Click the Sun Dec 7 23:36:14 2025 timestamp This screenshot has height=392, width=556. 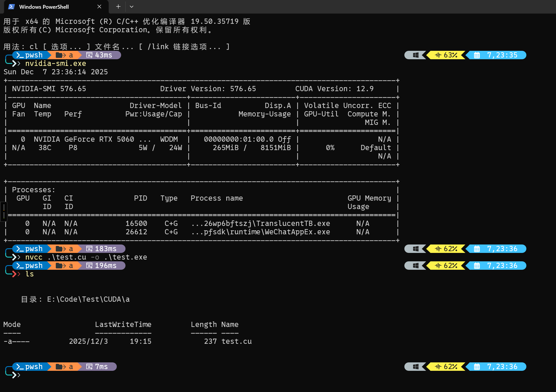pyautogui.click(x=55, y=72)
